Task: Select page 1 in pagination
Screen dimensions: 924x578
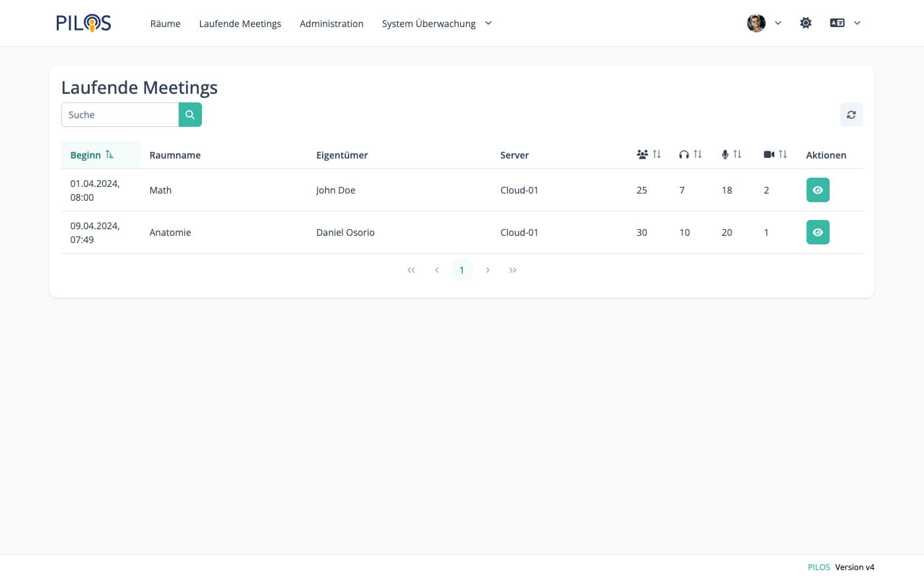Action: (461, 270)
